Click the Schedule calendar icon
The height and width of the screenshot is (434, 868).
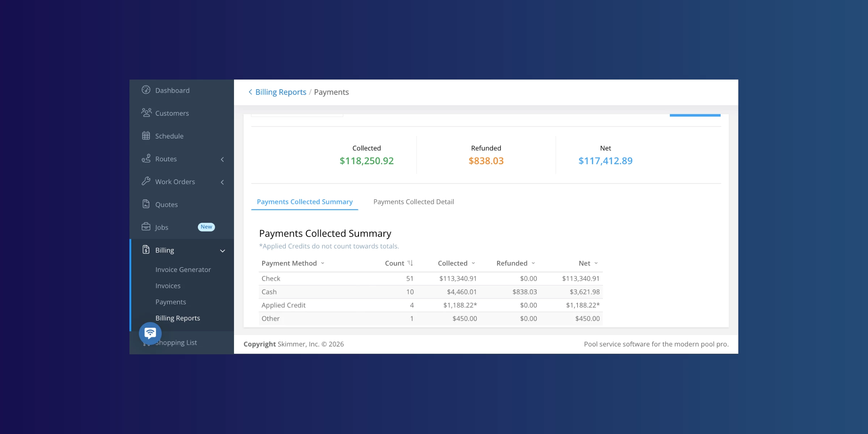(x=146, y=136)
